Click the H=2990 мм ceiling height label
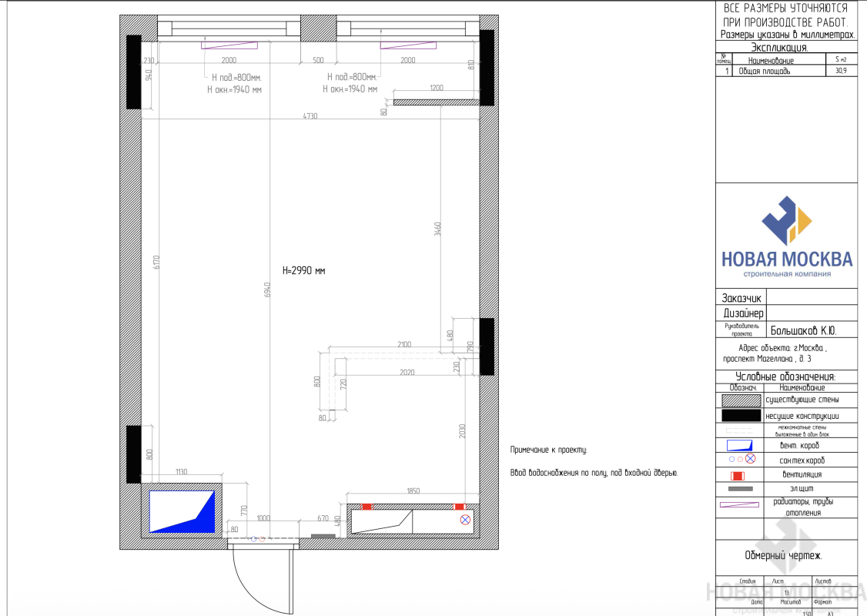Viewport: 867px width, 616px height. tap(304, 271)
